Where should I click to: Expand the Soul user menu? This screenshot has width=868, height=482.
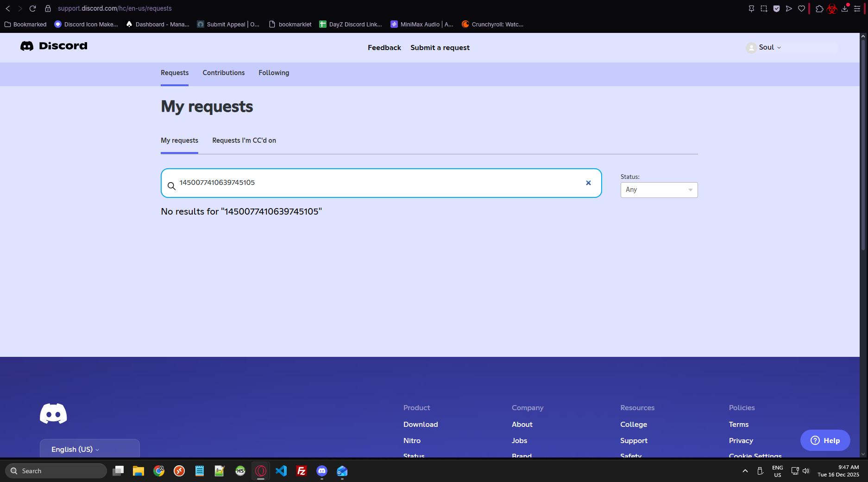[764, 47]
